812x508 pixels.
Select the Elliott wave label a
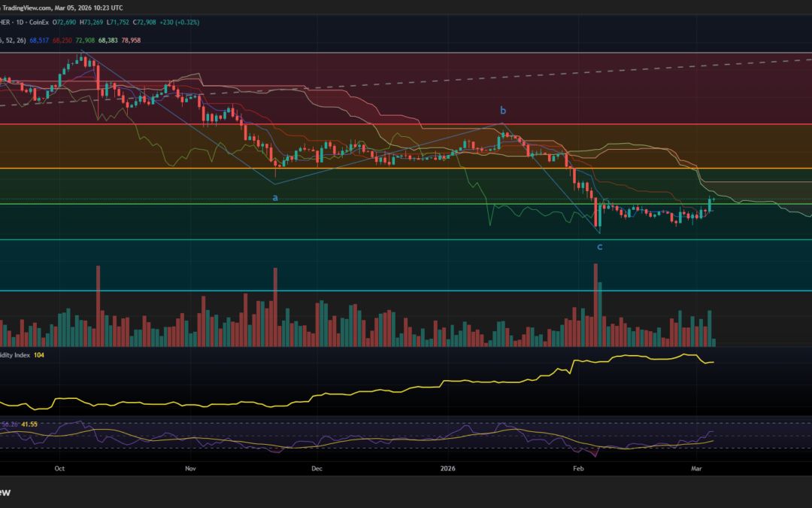(x=275, y=197)
